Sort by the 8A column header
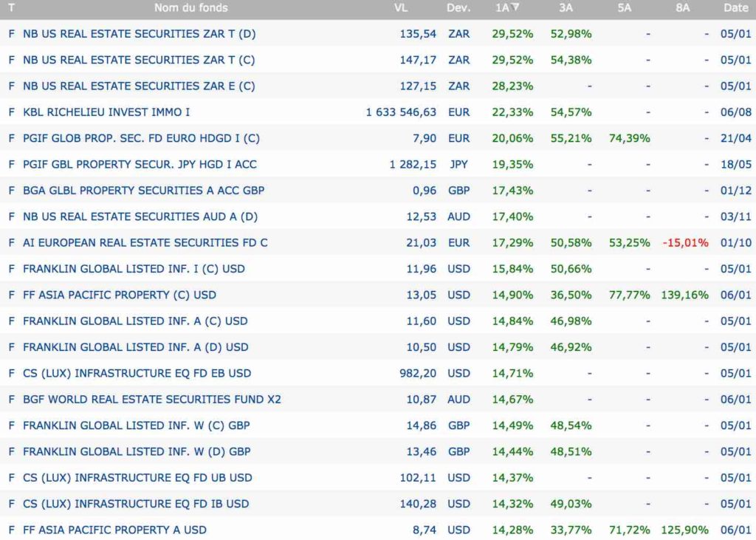 (683, 7)
